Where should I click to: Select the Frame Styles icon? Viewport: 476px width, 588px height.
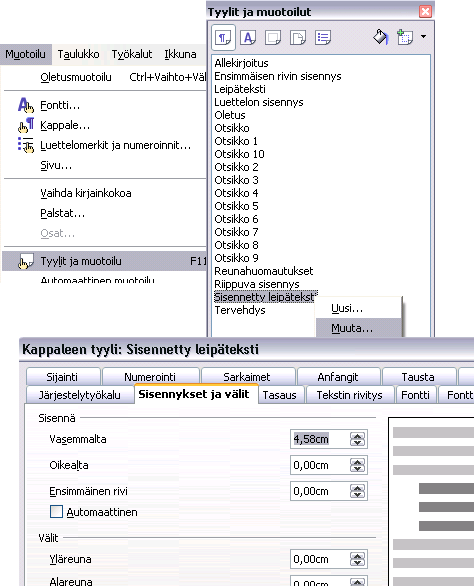[273, 38]
